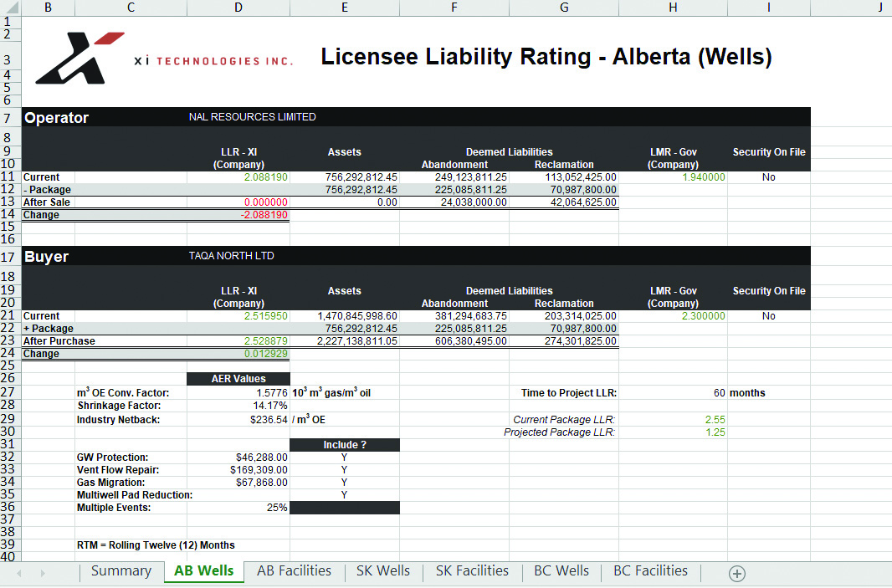
Task: Select Buyer LMR-Gov value 2.300000
Action: pos(704,316)
